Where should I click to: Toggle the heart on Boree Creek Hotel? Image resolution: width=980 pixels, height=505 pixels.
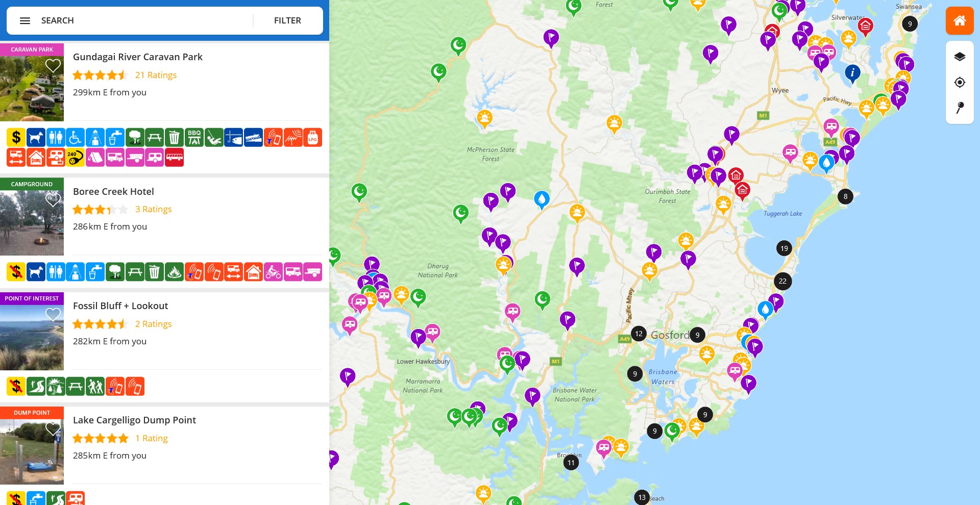(x=53, y=200)
